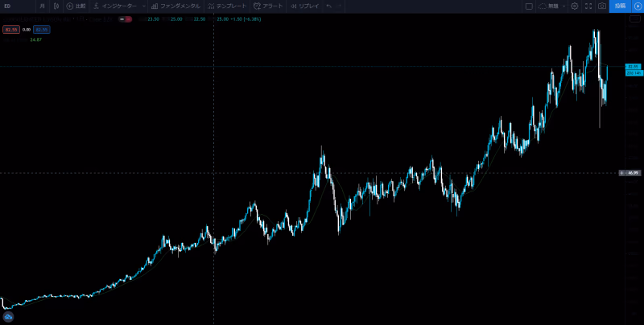644x325 pixels.
Task: Select the 月 monthly timeframe selector
Action: [x=42, y=6]
